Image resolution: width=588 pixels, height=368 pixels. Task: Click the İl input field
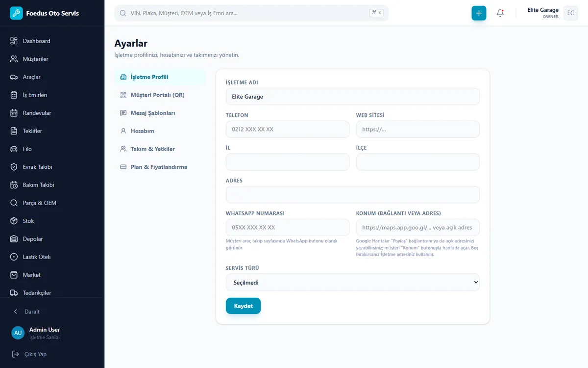point(288,162)
